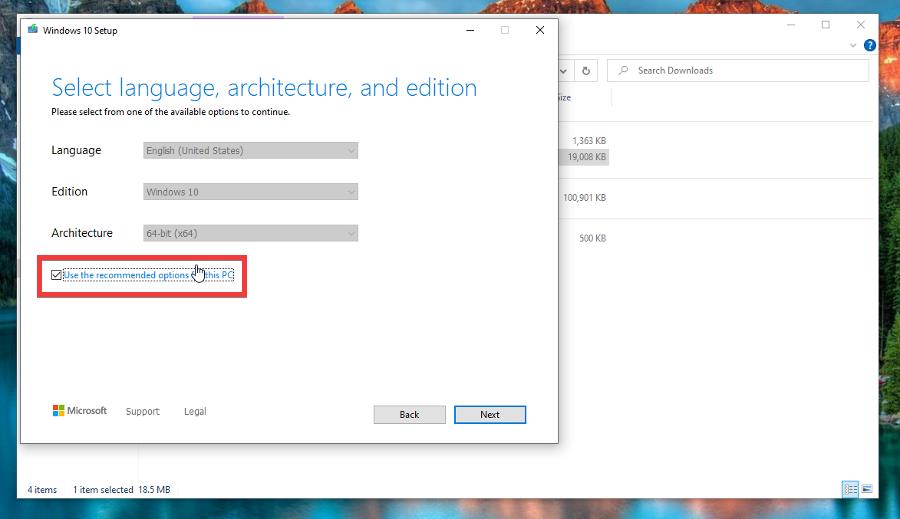Click the Search Downloads field in Explorer

738,71
